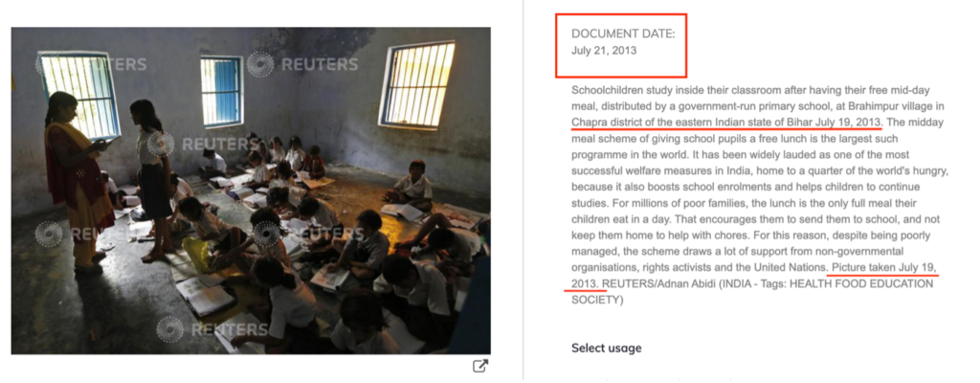Click the blue shuttered middle window in the photo
Image resolution: width=980 pixels, height=383 pixels.
tap(221, 91)
